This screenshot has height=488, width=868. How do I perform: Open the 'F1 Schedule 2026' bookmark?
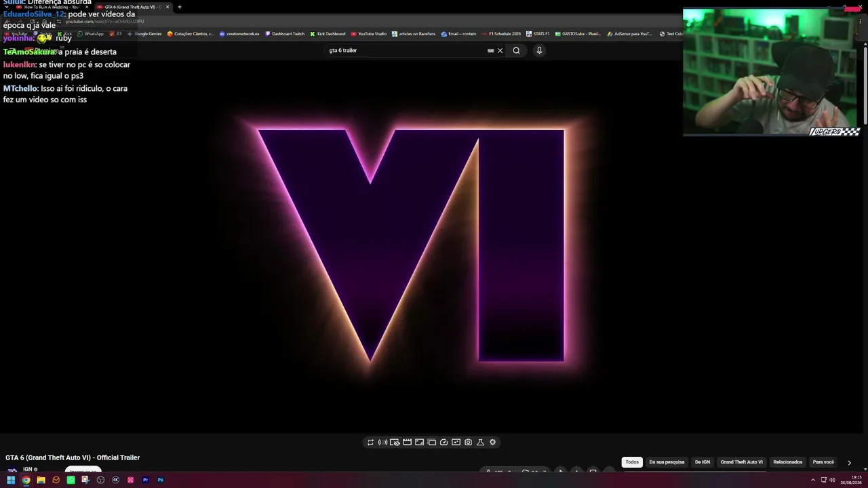coord(502,34)
